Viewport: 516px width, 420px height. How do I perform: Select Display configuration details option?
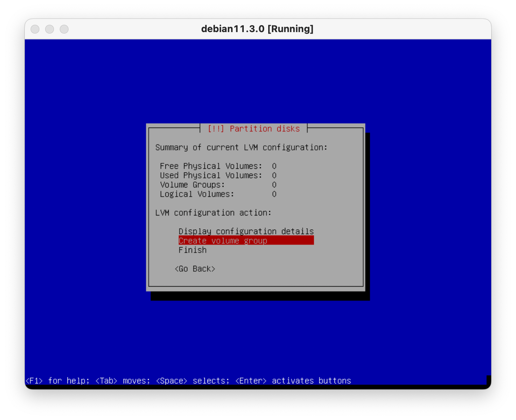pyautogui.click(x=246, y=232)
